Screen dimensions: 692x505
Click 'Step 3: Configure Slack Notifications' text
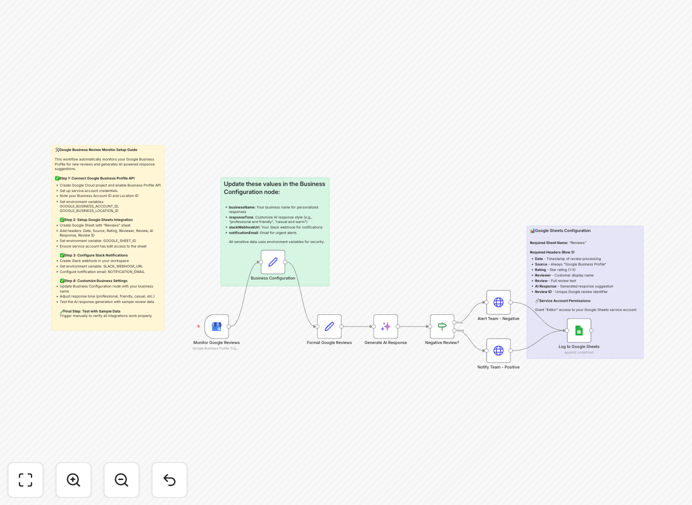coord(94,255)
